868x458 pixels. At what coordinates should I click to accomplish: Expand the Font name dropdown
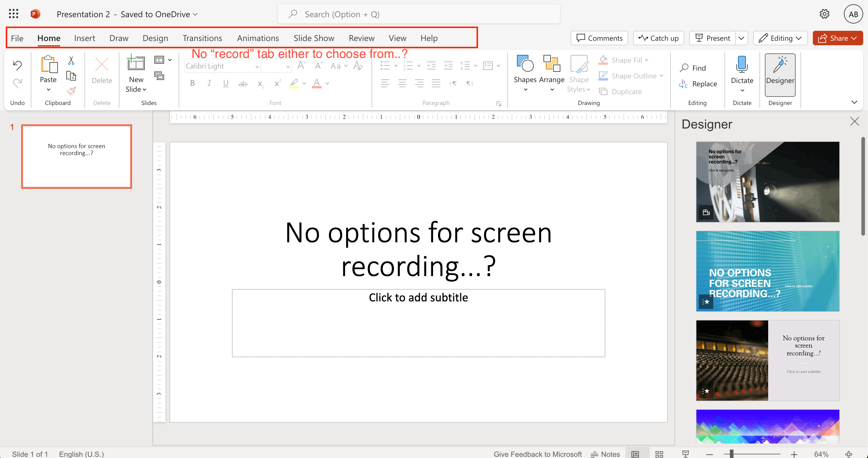[257, 66]
